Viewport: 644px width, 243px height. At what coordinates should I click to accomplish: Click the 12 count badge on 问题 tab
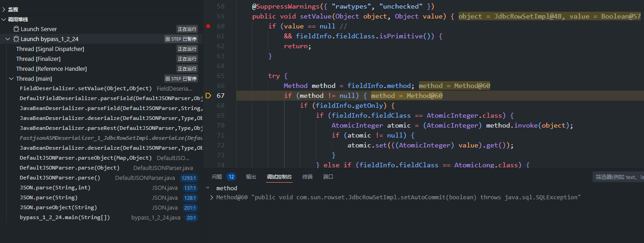coord(231,177)
